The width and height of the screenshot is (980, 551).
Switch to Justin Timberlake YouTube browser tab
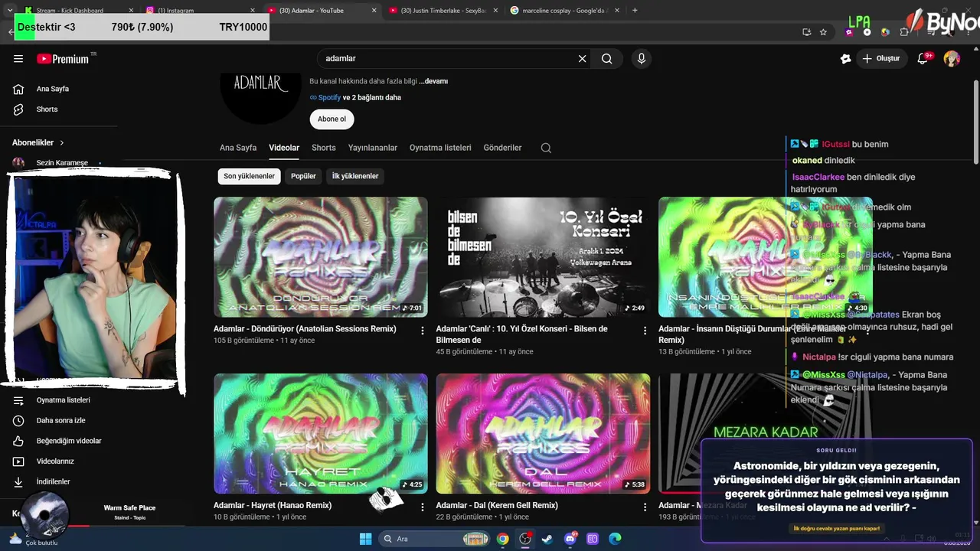point(443,10)
